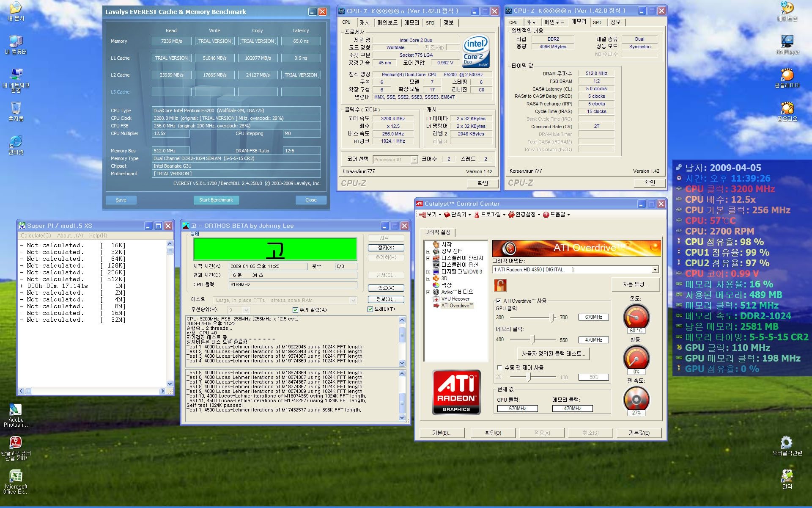Click the GPU 클럭 670MHz value field
This screenshot has width=812, height=508.
(593, 317)
